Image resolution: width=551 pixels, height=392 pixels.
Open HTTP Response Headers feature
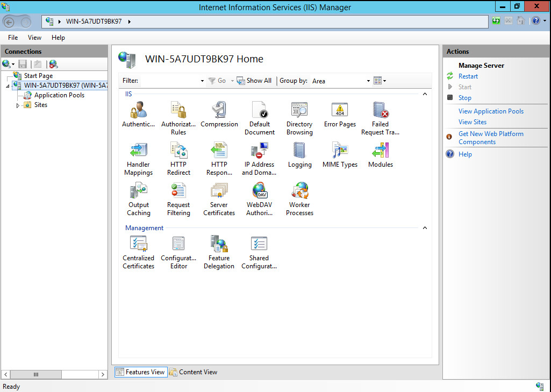(x=219, y=159)
